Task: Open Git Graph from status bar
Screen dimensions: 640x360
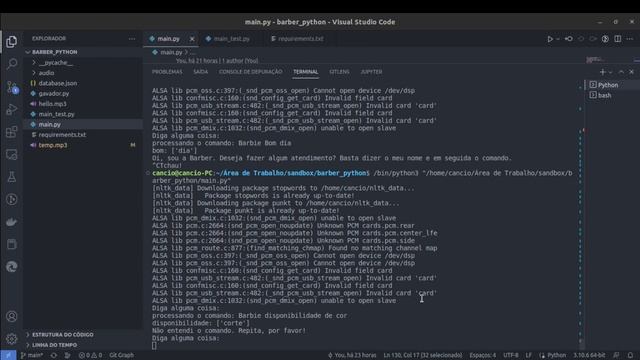Action: (121, 355)
